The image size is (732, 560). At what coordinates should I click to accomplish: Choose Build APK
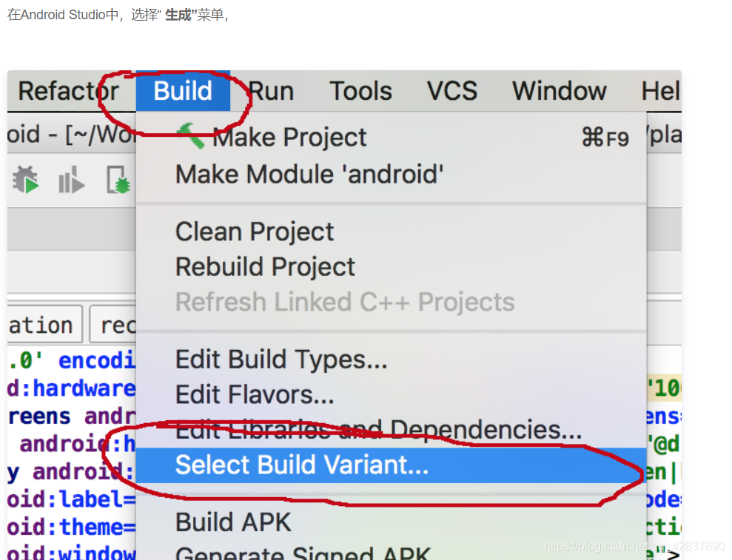pyautogui.click(x=233, y=522)
